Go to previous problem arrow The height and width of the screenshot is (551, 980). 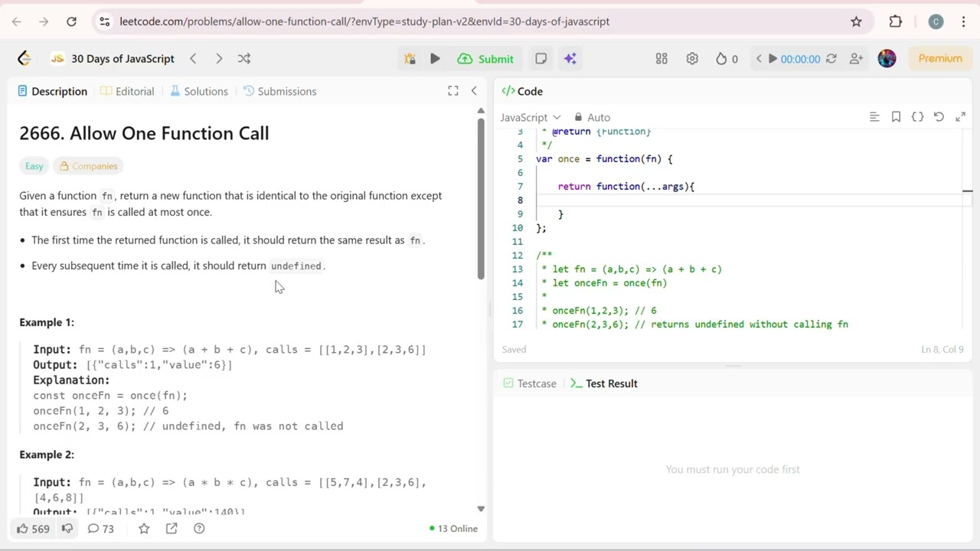pyautogui.click(x=193, y=58)
